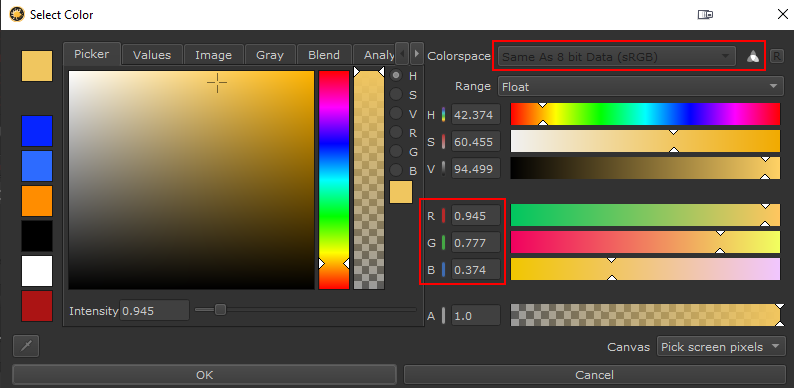Click the hue channel color indicator icon
The width and height of the screenshot is (794, 388).
[443, 115]
